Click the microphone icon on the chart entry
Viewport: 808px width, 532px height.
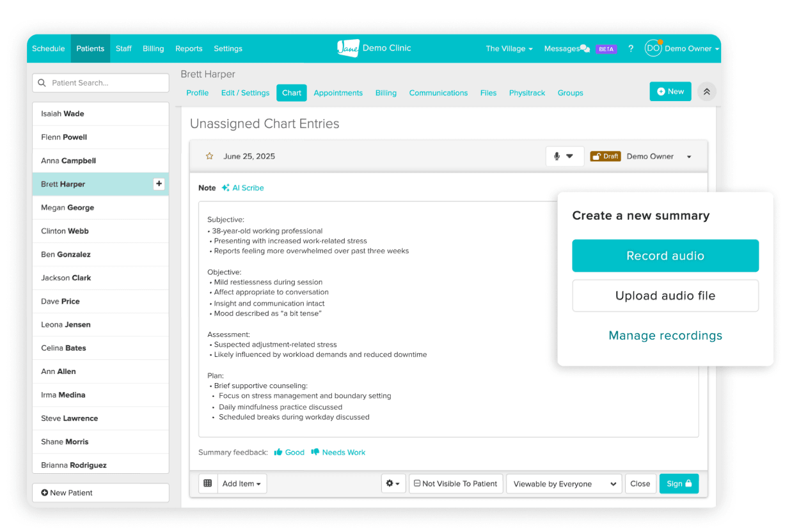557,155
